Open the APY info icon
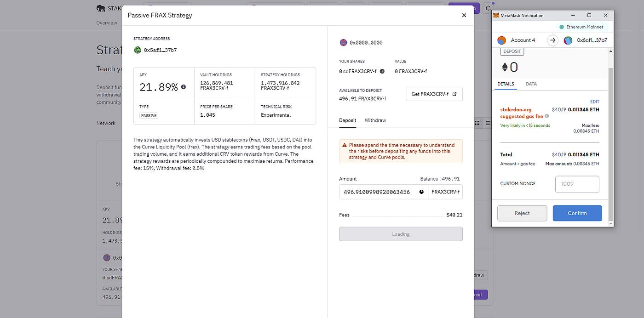This screenshot has width=644, height=318. pyautogui.click(x=184, y=86)
